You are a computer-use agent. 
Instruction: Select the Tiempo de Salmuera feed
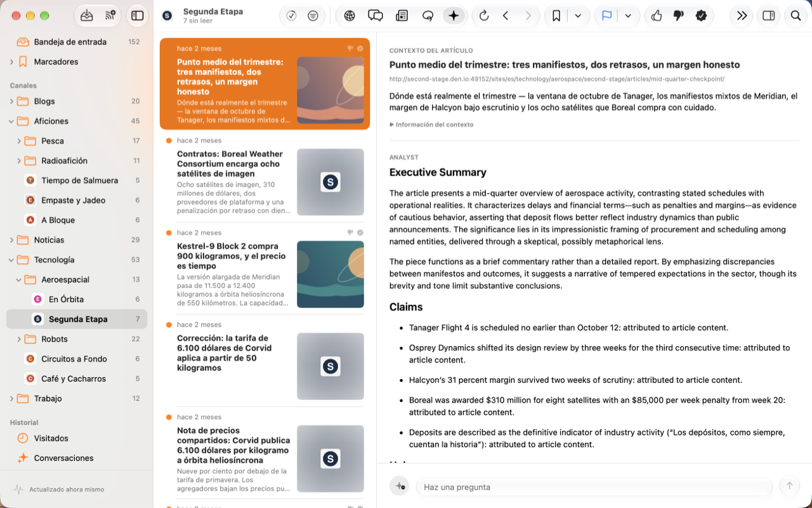(x=77, y=180)
